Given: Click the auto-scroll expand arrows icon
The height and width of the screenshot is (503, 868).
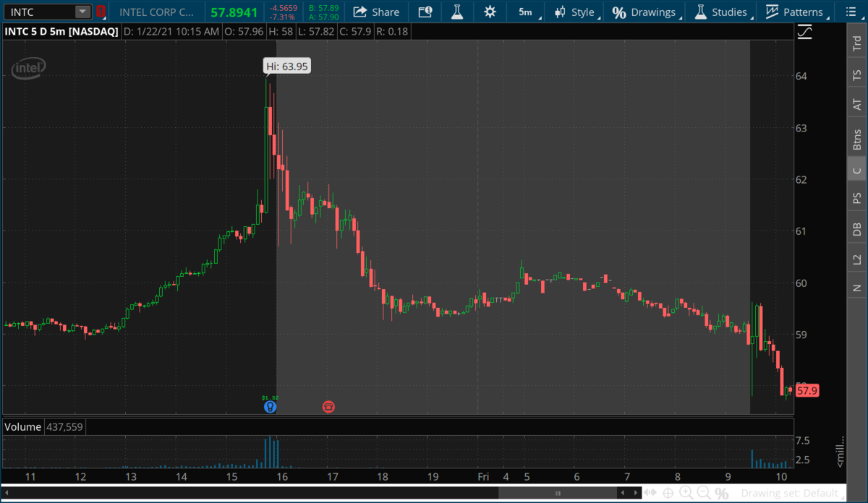Looking at the screenshot, I should click(652, 493).
